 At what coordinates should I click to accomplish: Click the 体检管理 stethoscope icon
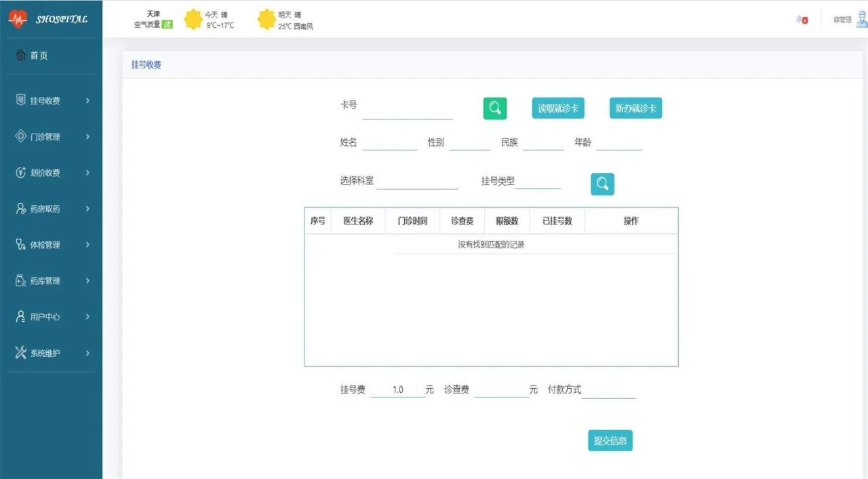pyautogui.click(x=20, y=245)
